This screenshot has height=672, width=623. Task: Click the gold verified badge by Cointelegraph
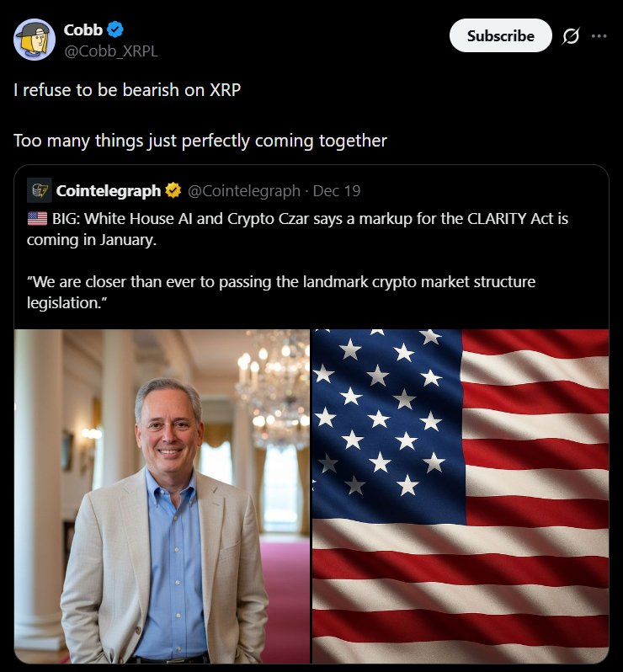(x=173, y=191)
